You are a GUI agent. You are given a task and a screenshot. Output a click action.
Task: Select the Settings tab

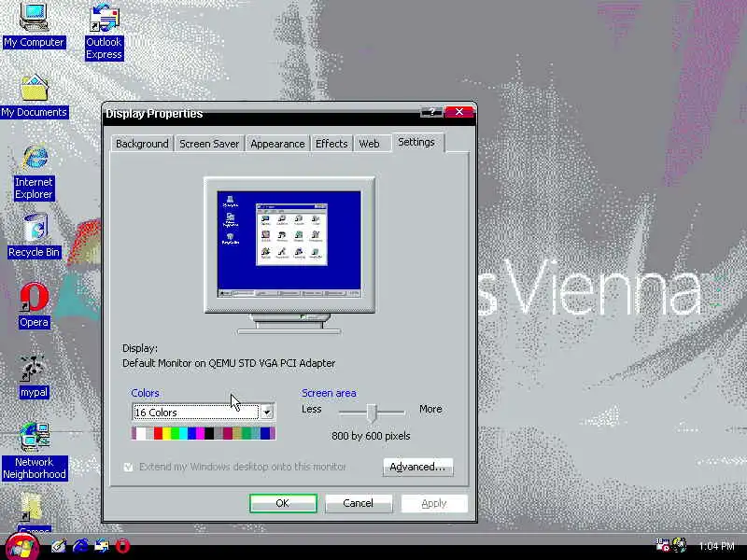[416, 142]
